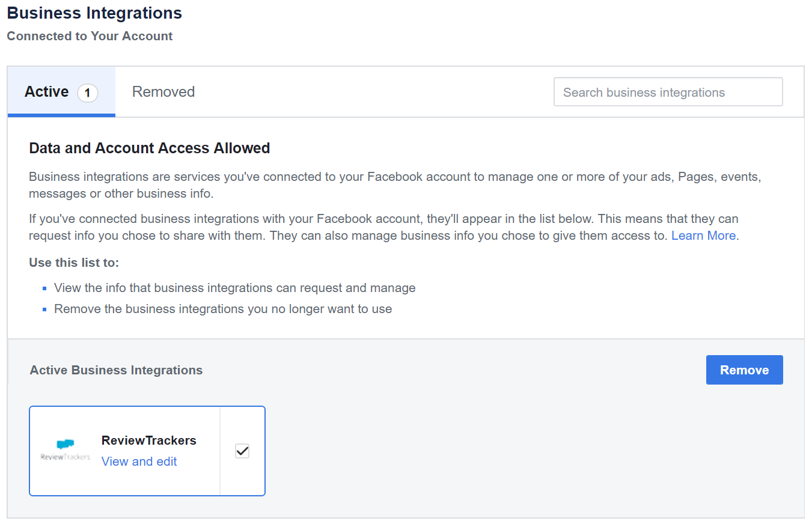Image resolution: width=812 pixels, height=527 pixels.
Task: Focus the Search business integrations field
Action: [668, 92]
